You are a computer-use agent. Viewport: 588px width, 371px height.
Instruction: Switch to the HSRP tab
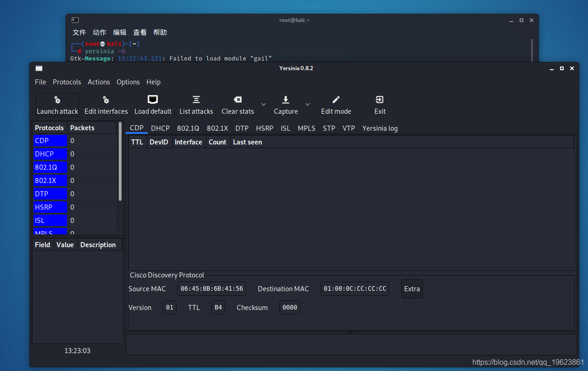pos(265,128)
